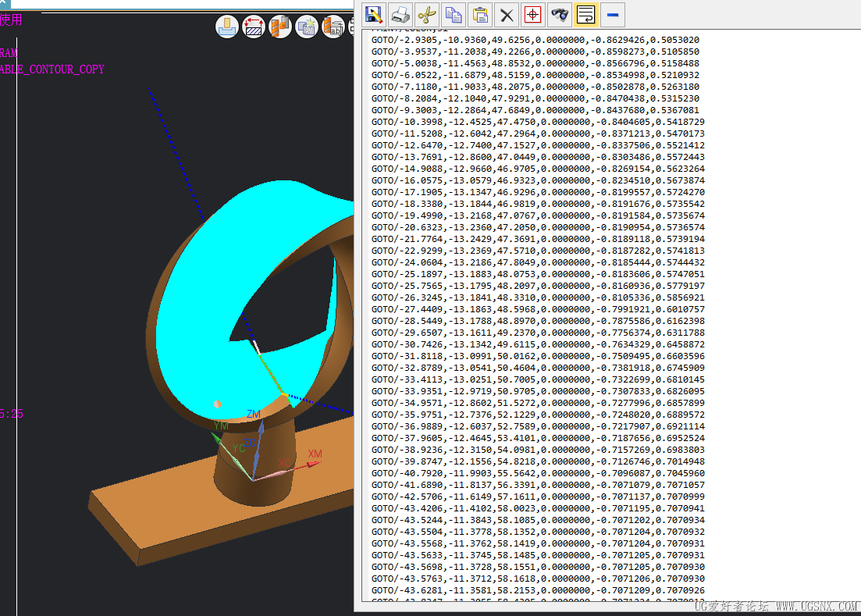Select the line starting GOTO/-10.3998
The image size is (861, 616).
point(538,122)
